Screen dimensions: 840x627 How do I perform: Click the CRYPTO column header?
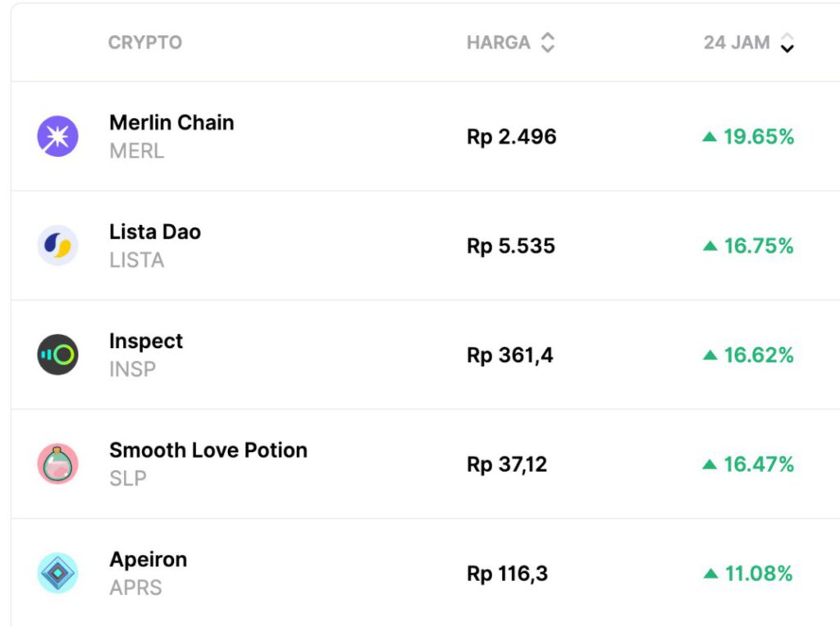click(145, 43)
